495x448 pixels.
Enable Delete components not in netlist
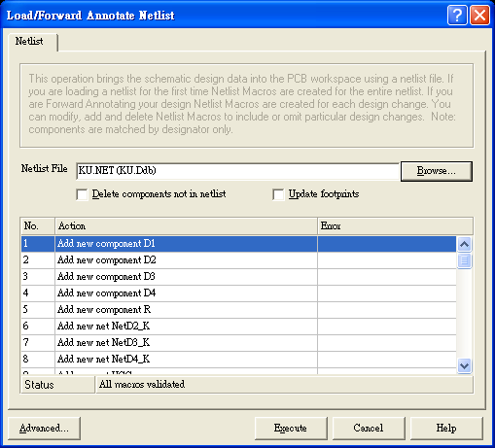pyautogui.click(x=82, y=194)
